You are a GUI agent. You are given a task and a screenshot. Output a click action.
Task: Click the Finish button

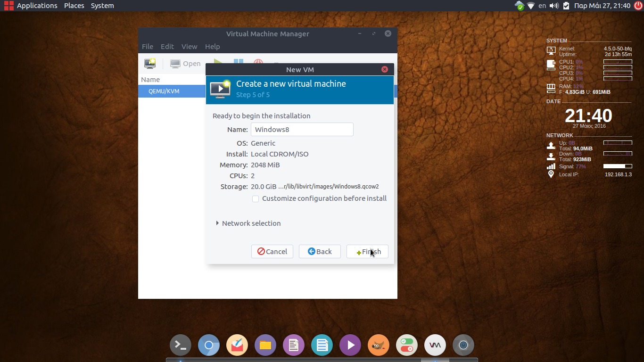367,252
